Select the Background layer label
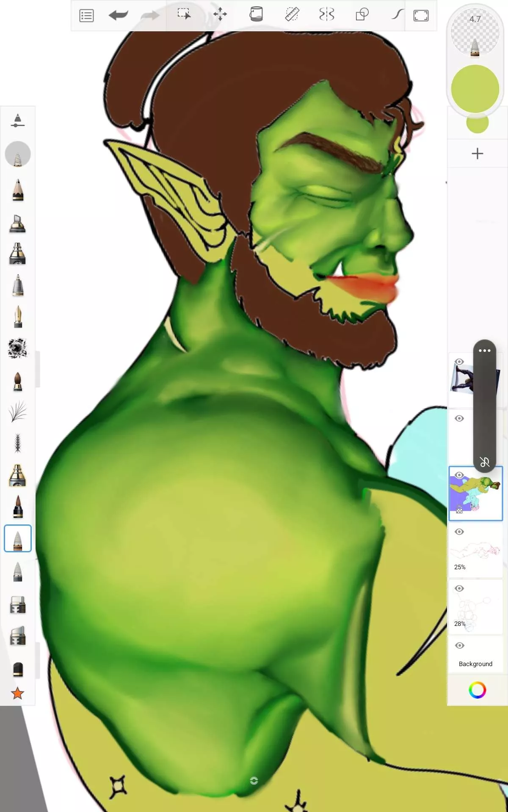 coord(475,664)
